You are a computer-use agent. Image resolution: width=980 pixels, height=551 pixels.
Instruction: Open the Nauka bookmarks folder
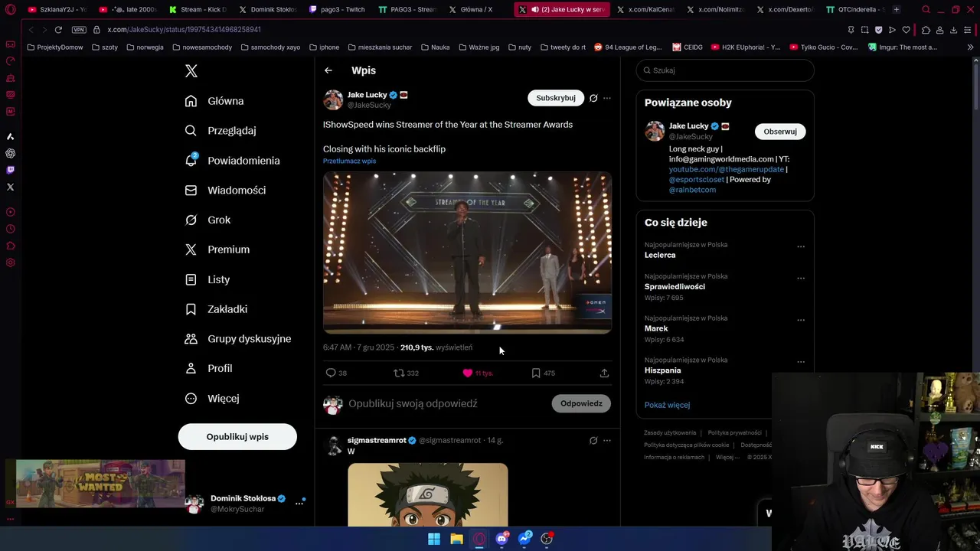pos(434,47)
